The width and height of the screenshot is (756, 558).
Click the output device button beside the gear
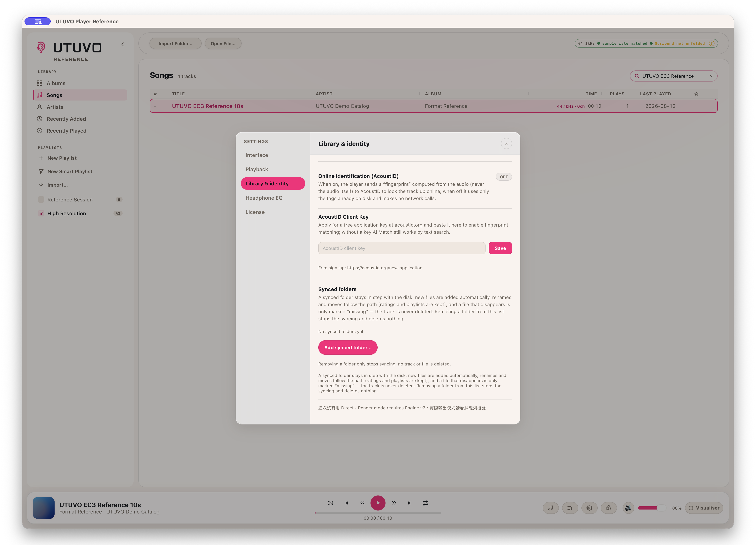[609, 508]
